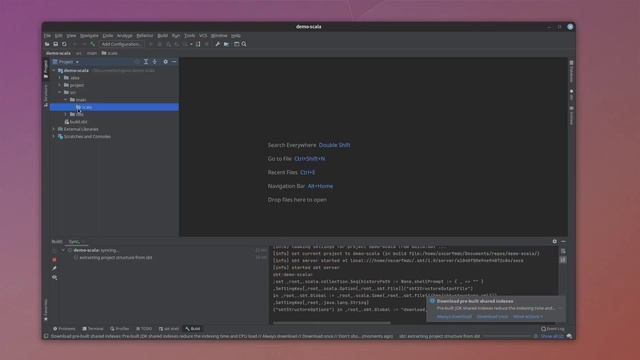The image size is (640, 360).
Task: Click the Open folder toolbar icon
Action: coord(47,44)
